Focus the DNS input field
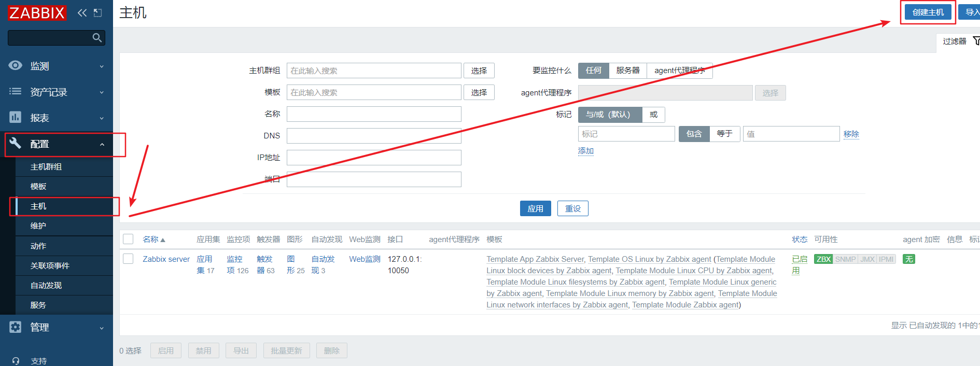This screenshot has width=980, height=366. (374, 136)
